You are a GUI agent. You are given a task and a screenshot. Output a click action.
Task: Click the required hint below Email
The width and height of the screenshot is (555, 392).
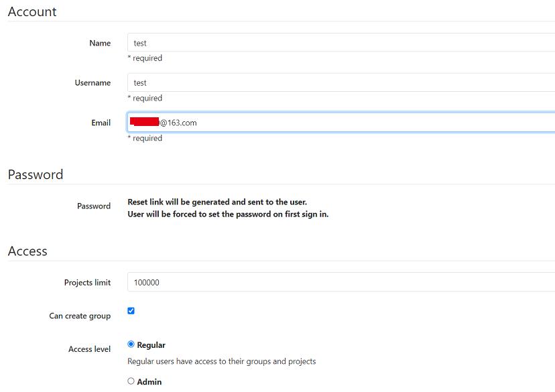(145, 138)
